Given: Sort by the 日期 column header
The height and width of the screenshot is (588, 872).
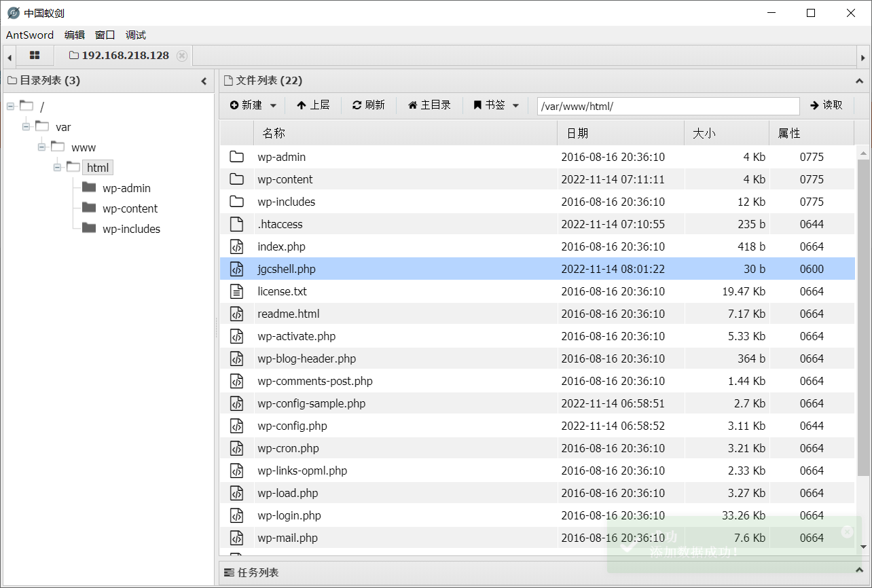Looking at the screenshot, I should click(x=621, y=133).
